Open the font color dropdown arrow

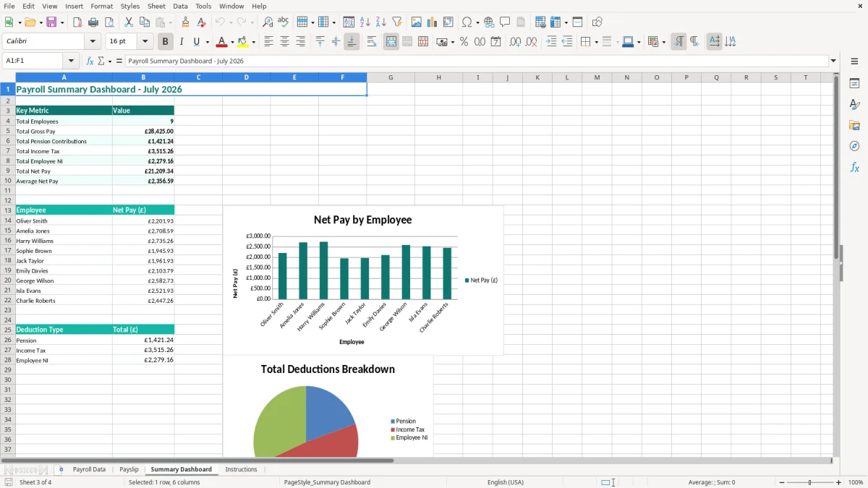[232, 42]
